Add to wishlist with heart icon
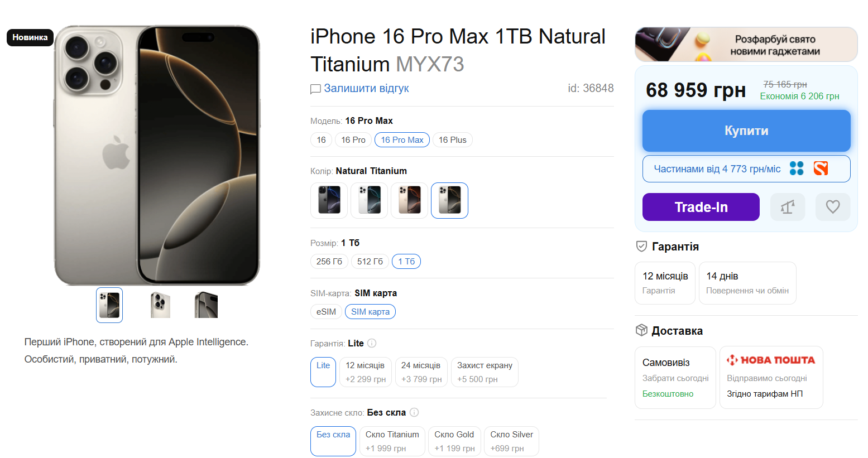The width and height of the screenshot is (868, 458). [x=833, y=207]
